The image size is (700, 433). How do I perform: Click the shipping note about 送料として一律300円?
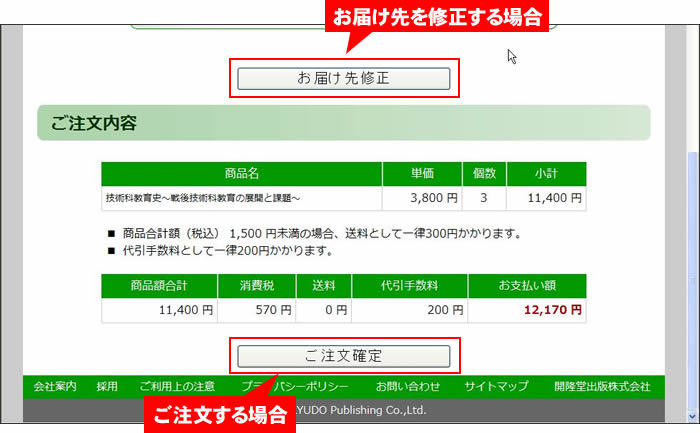[x=322, y=233]
